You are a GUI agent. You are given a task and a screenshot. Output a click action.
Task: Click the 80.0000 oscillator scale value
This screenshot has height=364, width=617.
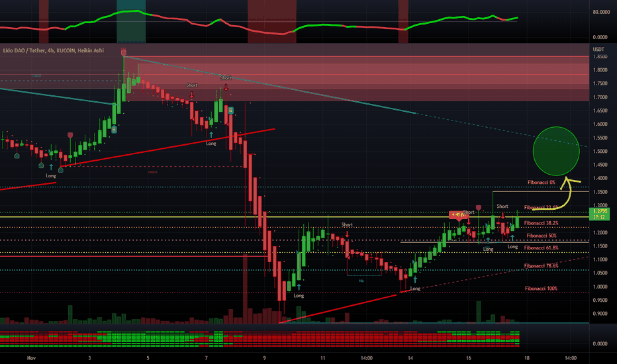[601, 12]
